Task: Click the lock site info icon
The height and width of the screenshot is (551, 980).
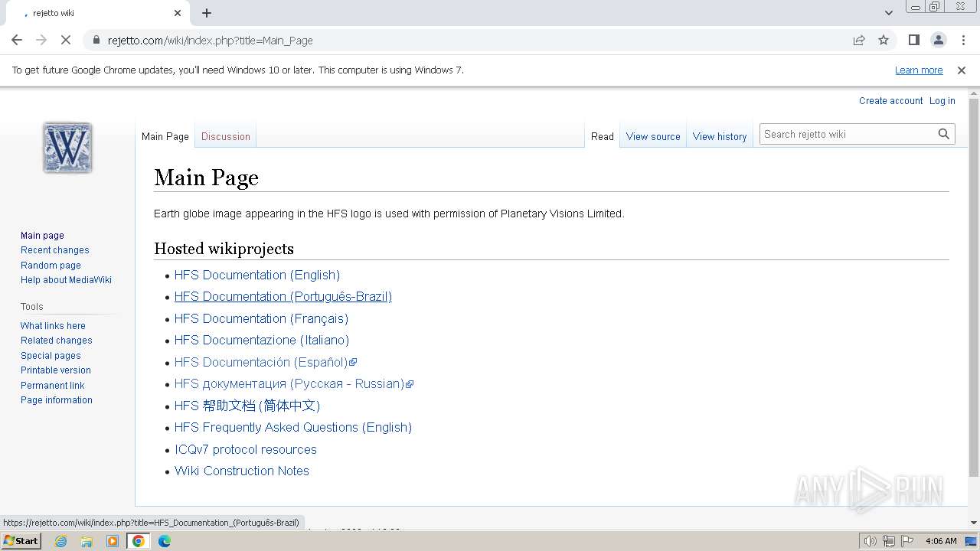Action: pos(96,40)
